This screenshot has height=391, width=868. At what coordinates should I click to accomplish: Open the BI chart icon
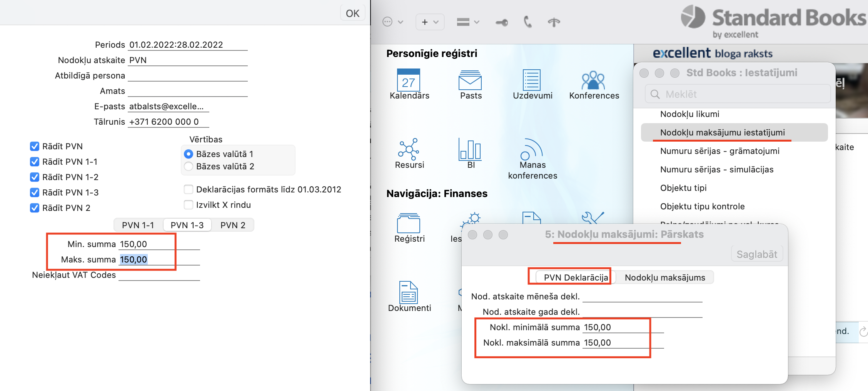470,150
